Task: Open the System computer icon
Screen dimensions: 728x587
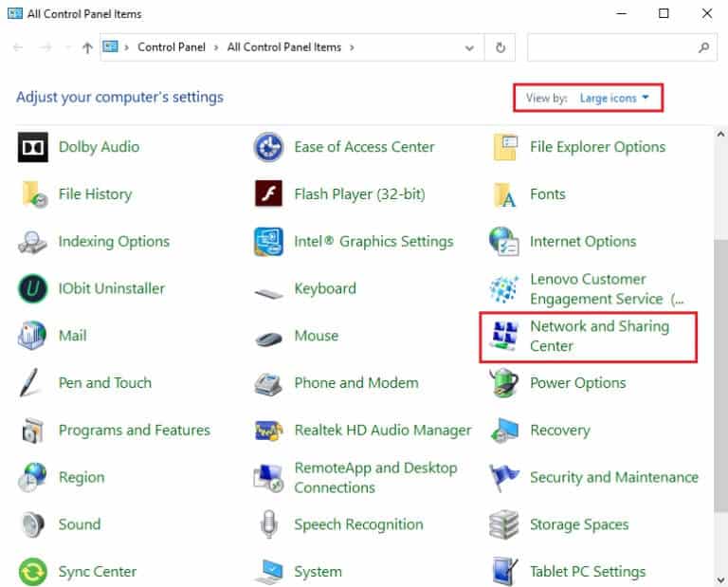Action: coord(269,572)
